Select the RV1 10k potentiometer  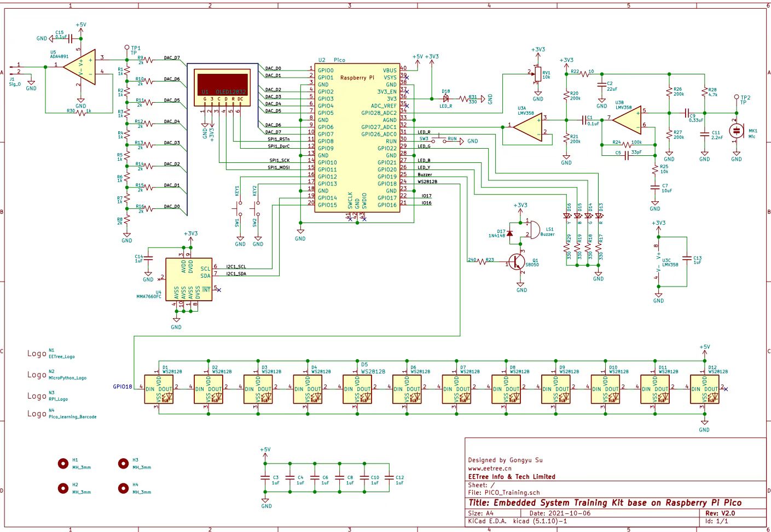pyautogui.click(x=538, y=75)
